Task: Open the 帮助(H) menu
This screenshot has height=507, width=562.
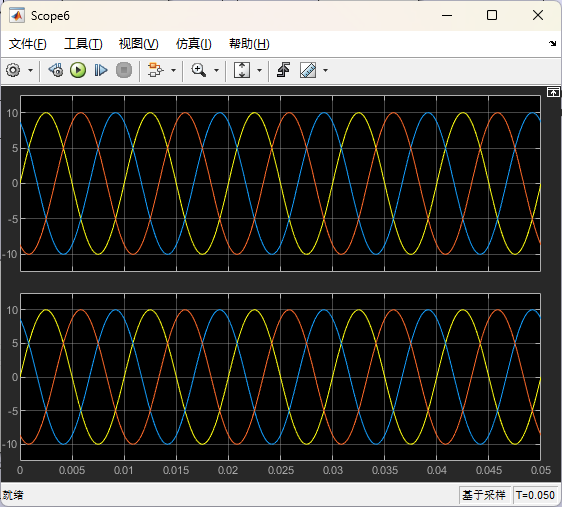Action: (249, 44)
